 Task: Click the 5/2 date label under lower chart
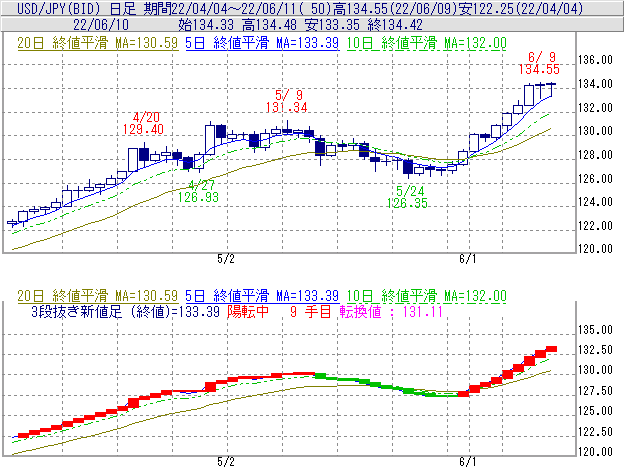[x=226, y=462]
